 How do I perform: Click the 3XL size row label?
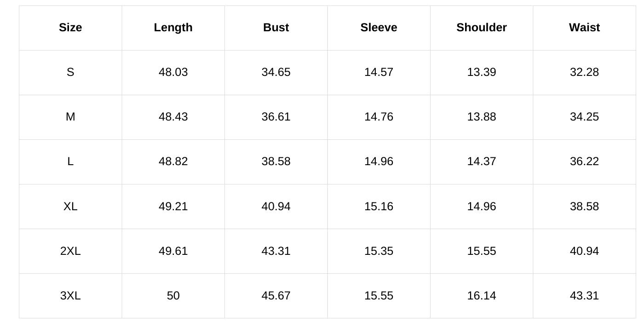pyautogui.click(x=70, y=295)
